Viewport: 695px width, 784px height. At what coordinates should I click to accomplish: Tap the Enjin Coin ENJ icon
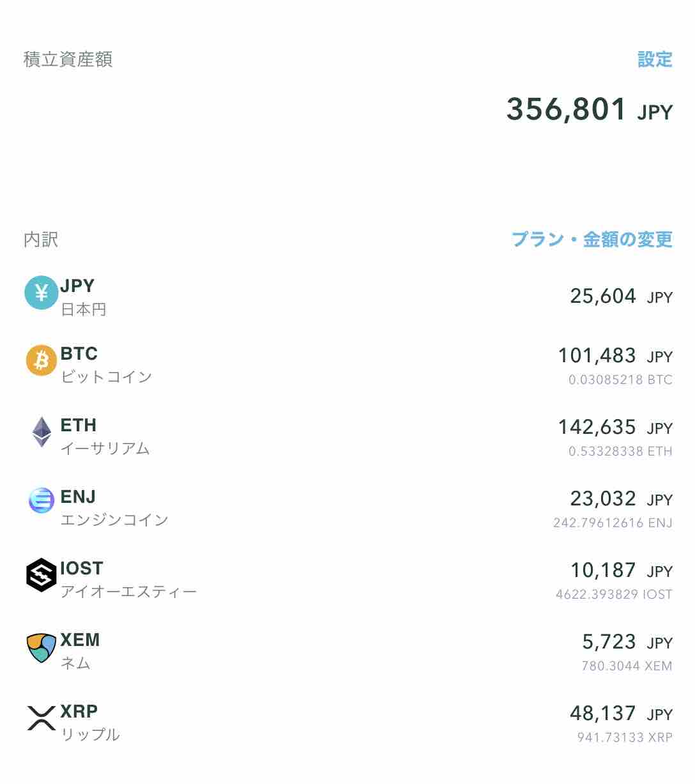coord(42,500)
